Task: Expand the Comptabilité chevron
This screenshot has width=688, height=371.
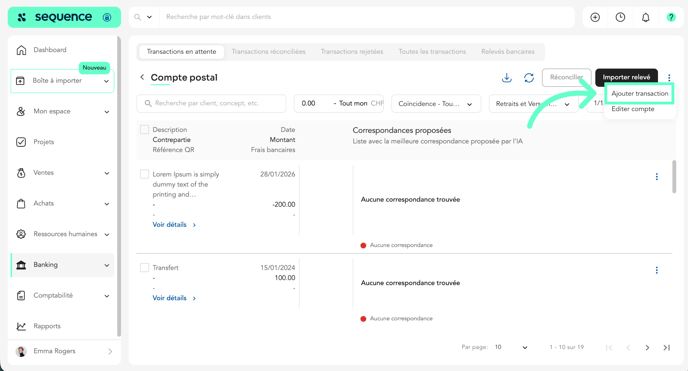Action: 107,296
